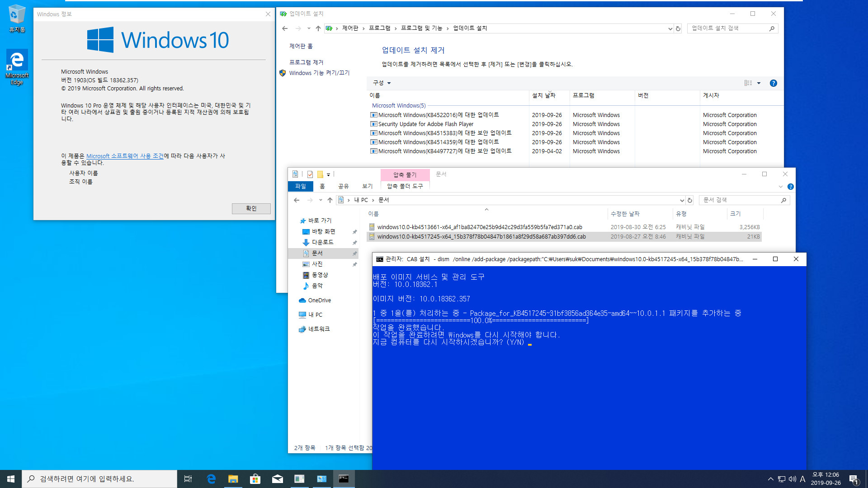Image resolution: width=868 pixels, height=488 pixels.
Task: Open Mail app from taskbar
Action: [x=277, y=479]
